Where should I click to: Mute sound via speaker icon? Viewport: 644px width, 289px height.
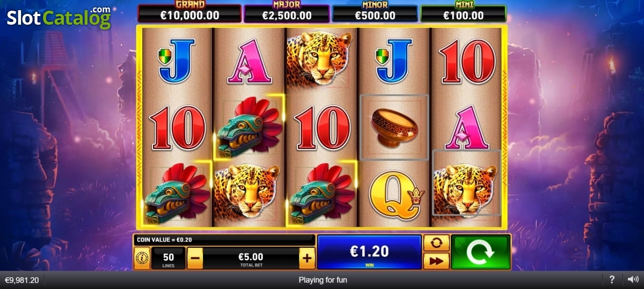[x=633, y=280]
